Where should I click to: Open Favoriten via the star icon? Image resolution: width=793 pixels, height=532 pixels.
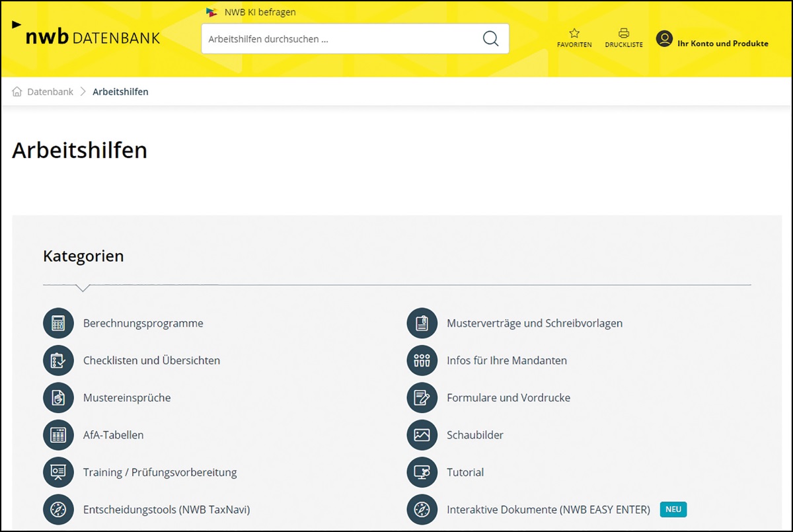pos(574,34)
